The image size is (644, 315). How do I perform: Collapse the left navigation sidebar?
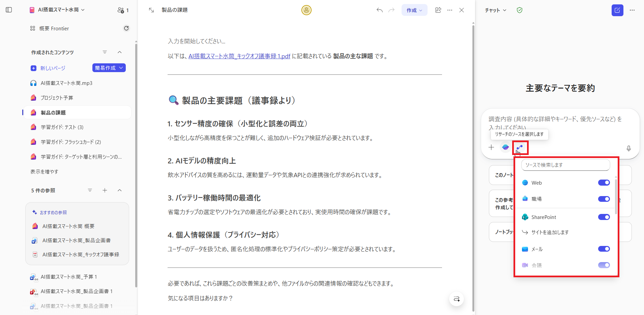point(9,10)
